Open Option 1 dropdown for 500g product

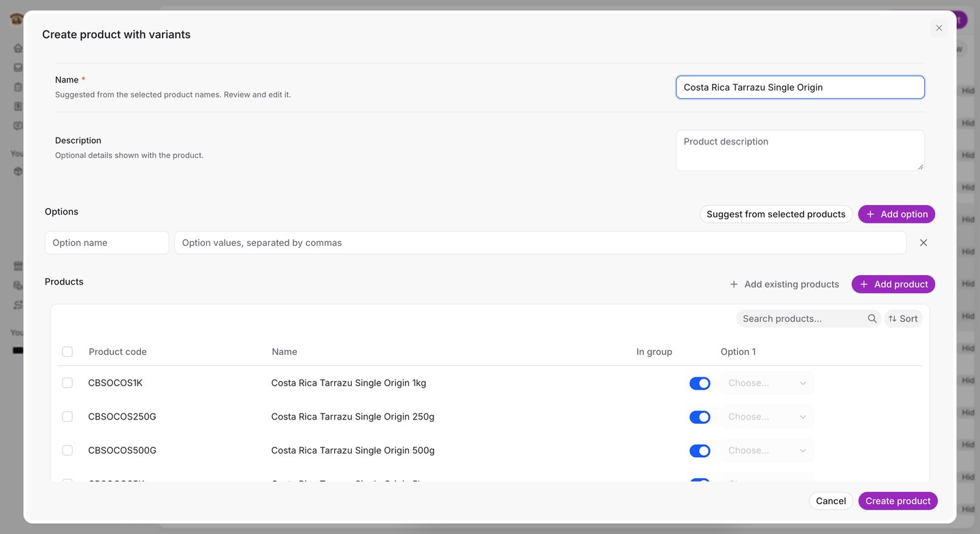coord(767,450)
